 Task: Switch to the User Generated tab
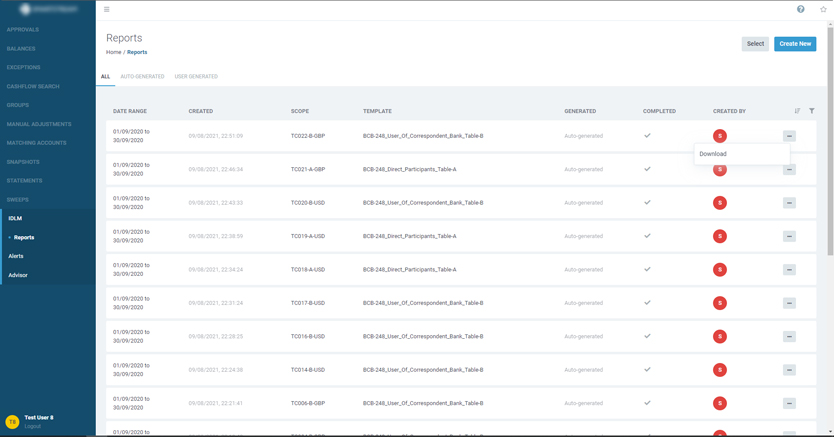click(196, 76)
